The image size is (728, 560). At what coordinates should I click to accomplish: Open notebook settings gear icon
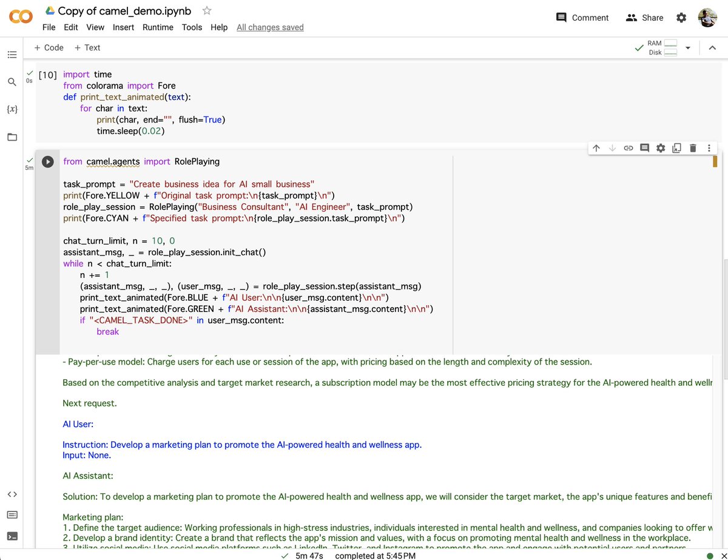[x=681, y=18]
